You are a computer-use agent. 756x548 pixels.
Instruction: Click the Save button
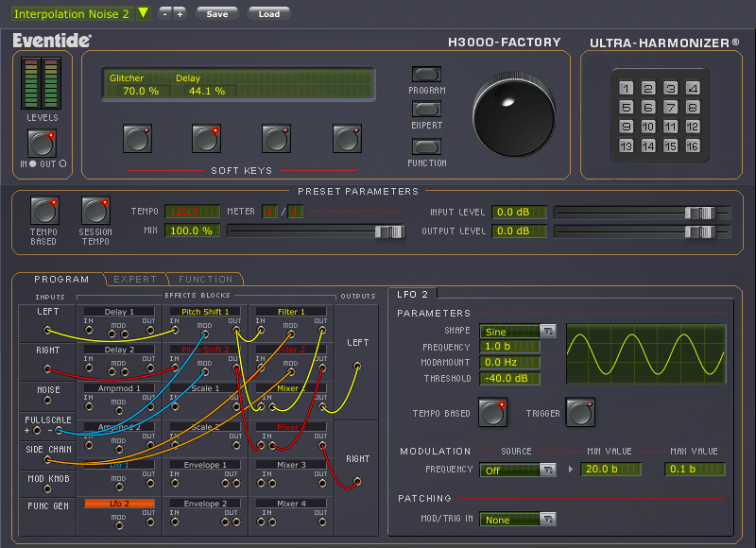(x=217, y=14)
